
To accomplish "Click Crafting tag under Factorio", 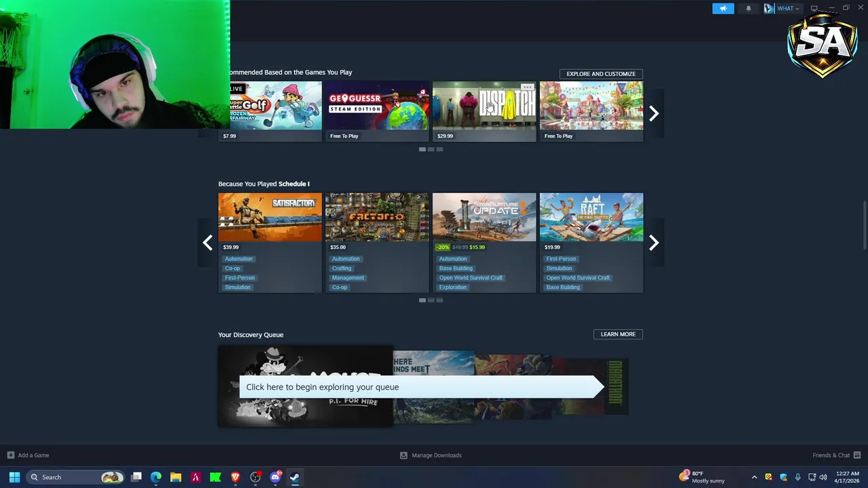I will [342, 268].
